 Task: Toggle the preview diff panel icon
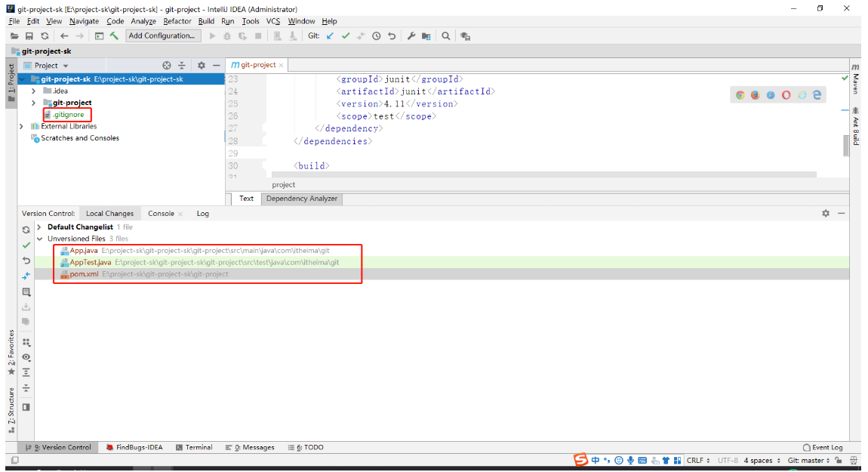tap(26, 407)
